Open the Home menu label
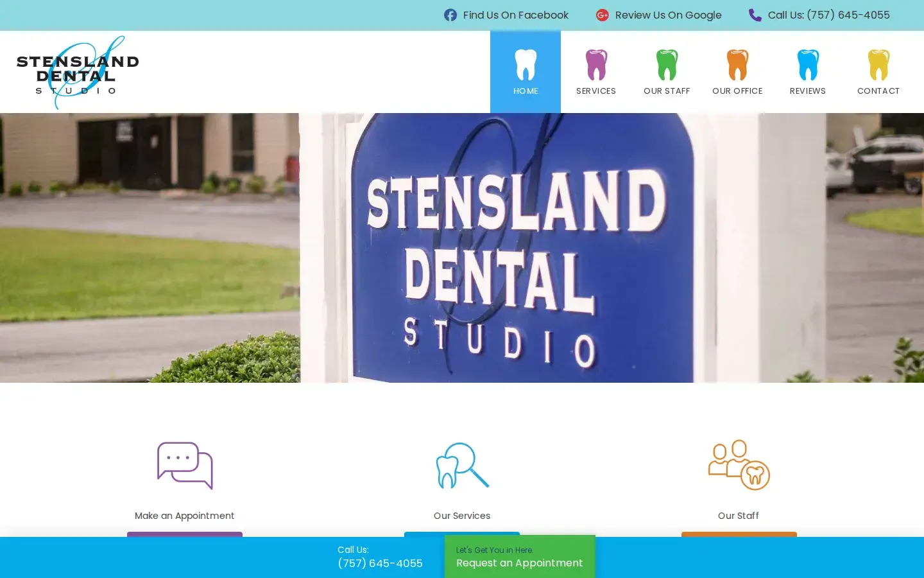The image size is (924, 578). tap(526, 91)
